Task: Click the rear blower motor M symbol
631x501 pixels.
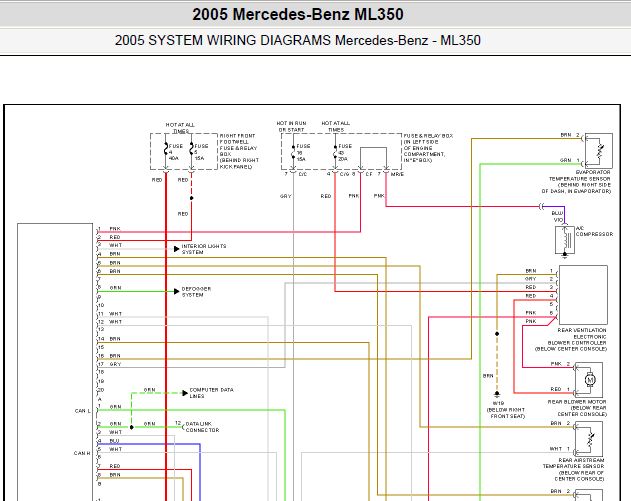Action: tap(590, 379)
